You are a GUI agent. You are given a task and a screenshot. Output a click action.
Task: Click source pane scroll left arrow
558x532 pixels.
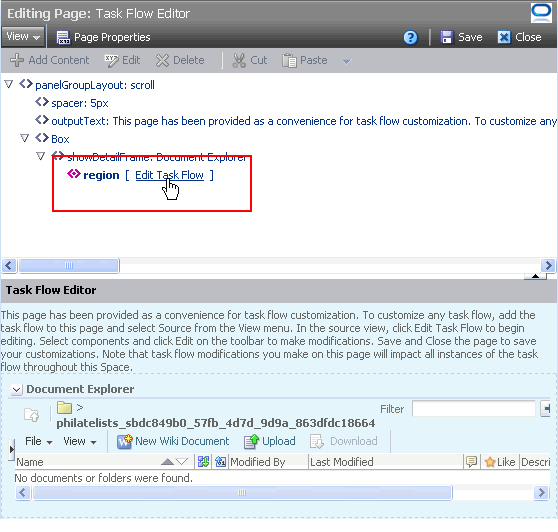[x=9, y=266]
